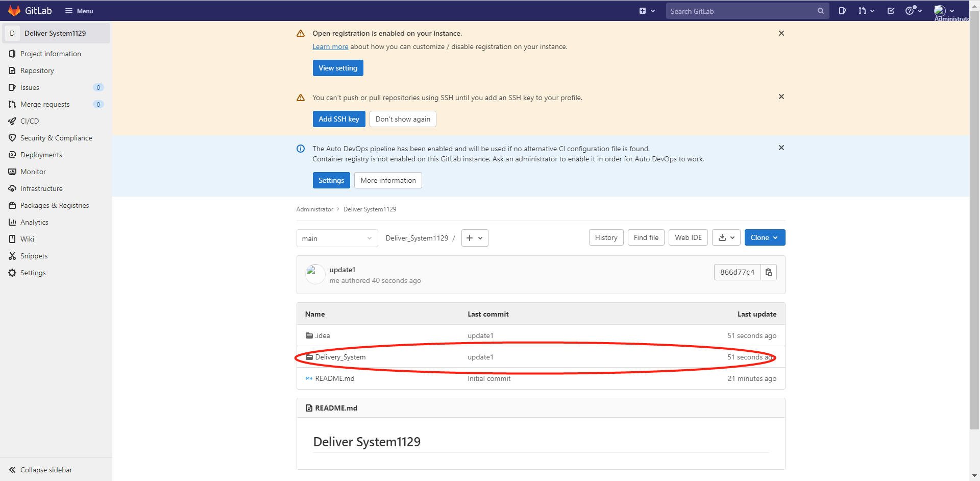This screenshot has height=481, width=980.
Task: Open Auto DevOps Settings button
Action: click(x=331, y=180)
